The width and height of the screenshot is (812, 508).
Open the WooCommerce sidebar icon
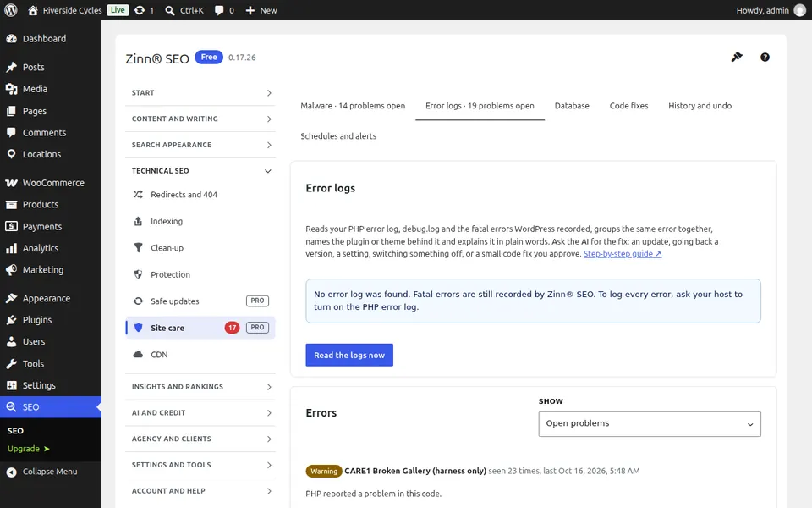coord(11,183)
